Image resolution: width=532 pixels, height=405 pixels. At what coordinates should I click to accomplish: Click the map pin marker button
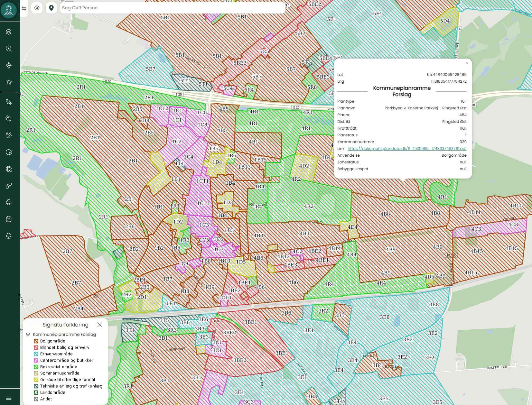click(x=51, y=8)
